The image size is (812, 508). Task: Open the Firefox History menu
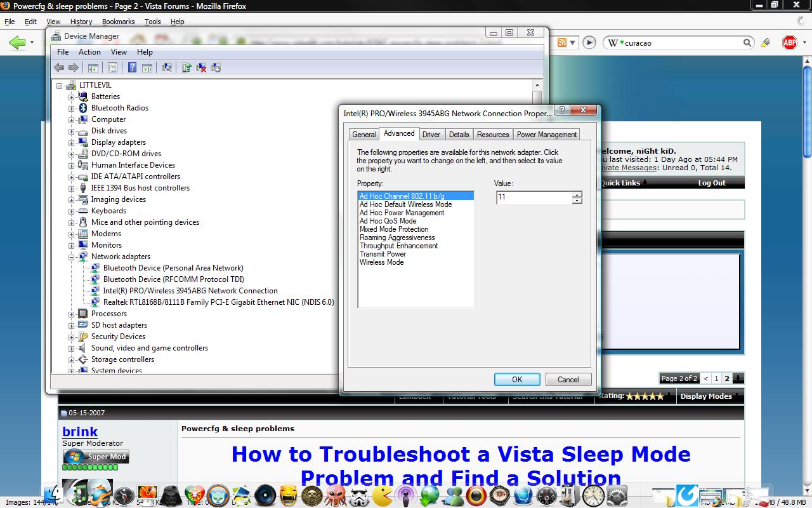pyautogui.click(x=81, y=22)
